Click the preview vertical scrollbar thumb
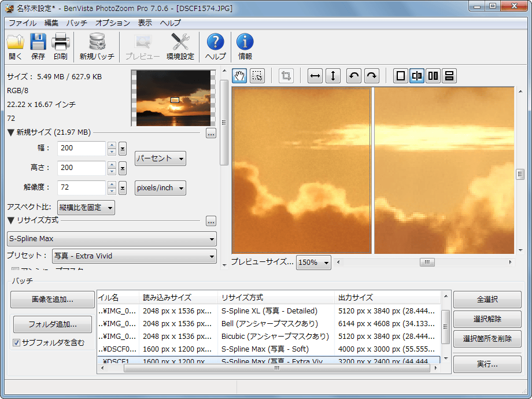532x399 pixels. click(x=520, y=174)
